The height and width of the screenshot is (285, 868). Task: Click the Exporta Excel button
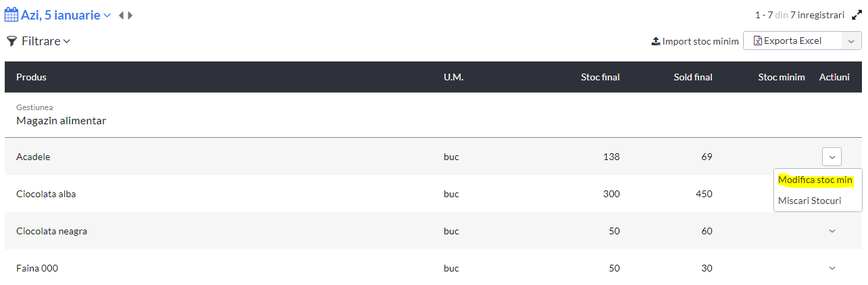[x=792, y=41]
